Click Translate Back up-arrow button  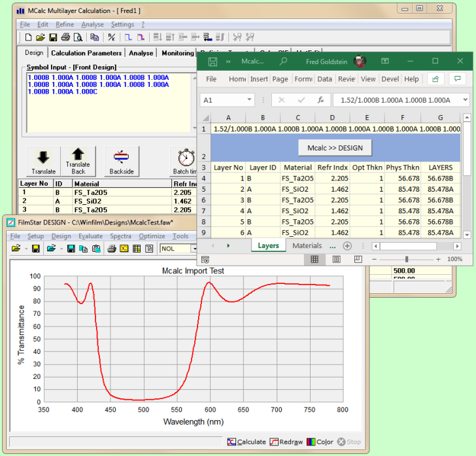pyautogui.click(x=78, y=161)
